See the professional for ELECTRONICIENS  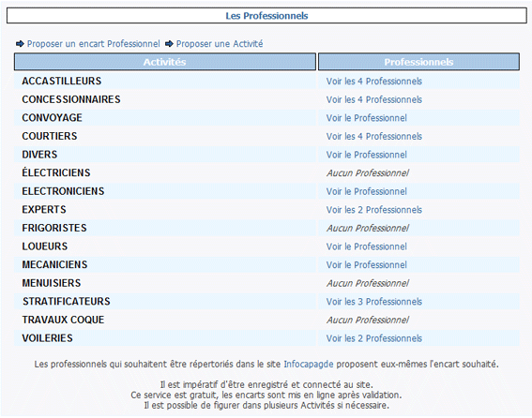click(x=367, y=191)
